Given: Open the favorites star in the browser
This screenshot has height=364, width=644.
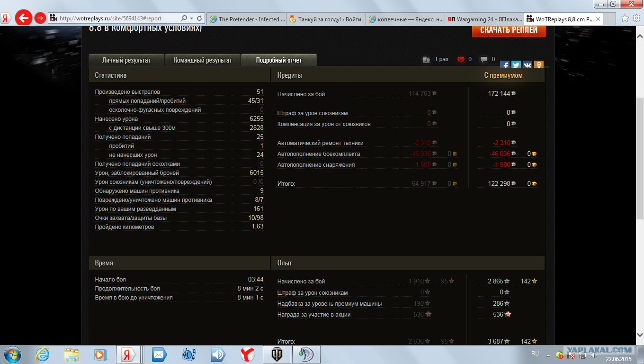Looking at the screenshot, I should [624, 18].
